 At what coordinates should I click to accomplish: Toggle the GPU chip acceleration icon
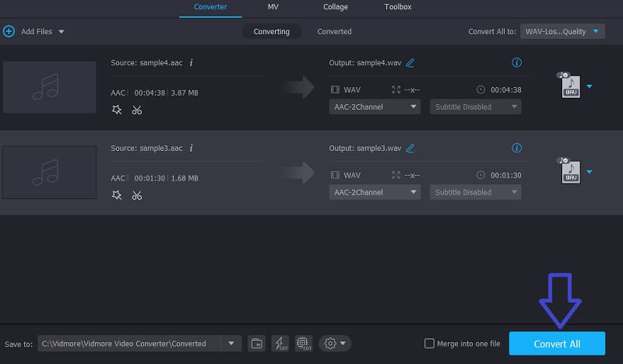tap(304, 343)
